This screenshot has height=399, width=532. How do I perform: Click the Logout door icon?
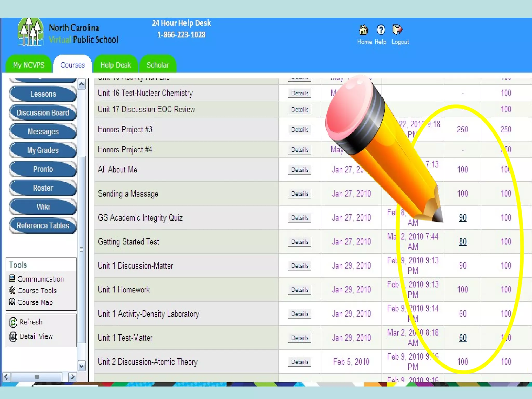tap(397, 30)
